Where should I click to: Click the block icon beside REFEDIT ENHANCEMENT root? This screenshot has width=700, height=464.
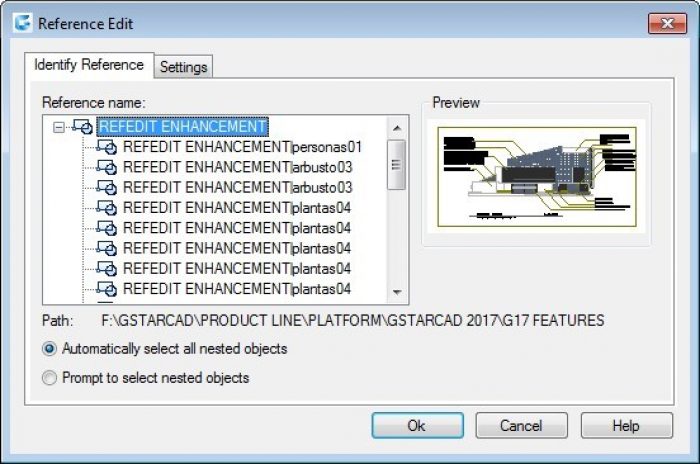pyautogui.click(x=83, y=126)
